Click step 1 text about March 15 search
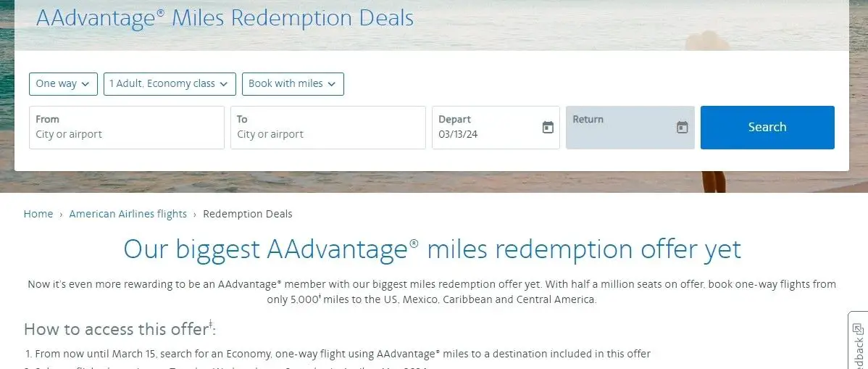The width and height of the screenshot is (868, 369). 338,354
